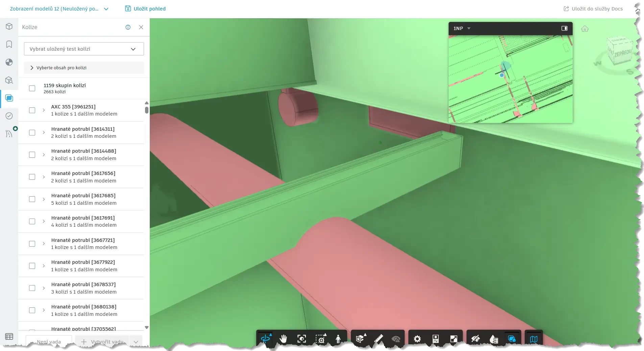Click the home view icon
This screenshot has height=351, width=644.
pyautogui.click(x=585, y=29)
